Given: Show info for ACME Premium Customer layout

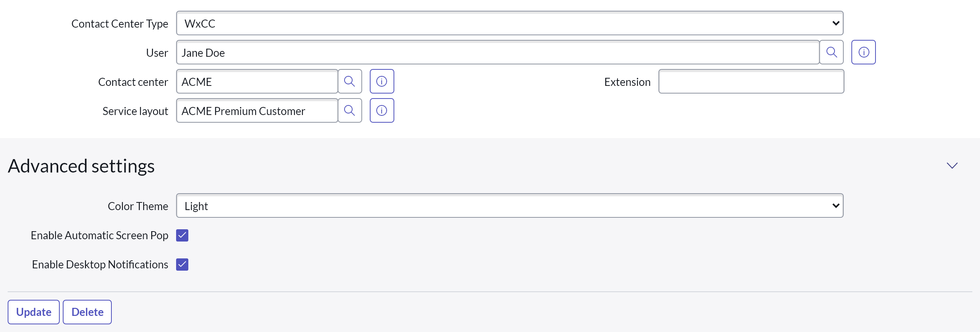Looking at the screenshot, I should (x=382, y=110).
